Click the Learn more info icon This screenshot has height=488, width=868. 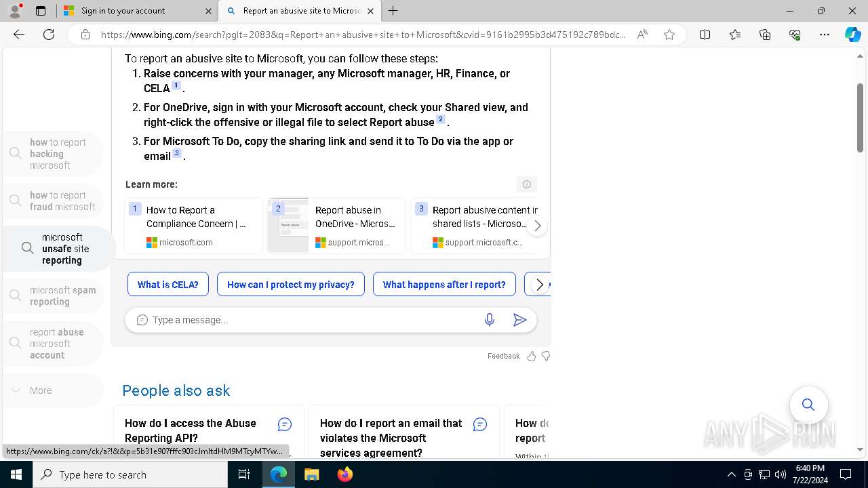(x=527, y=184)
